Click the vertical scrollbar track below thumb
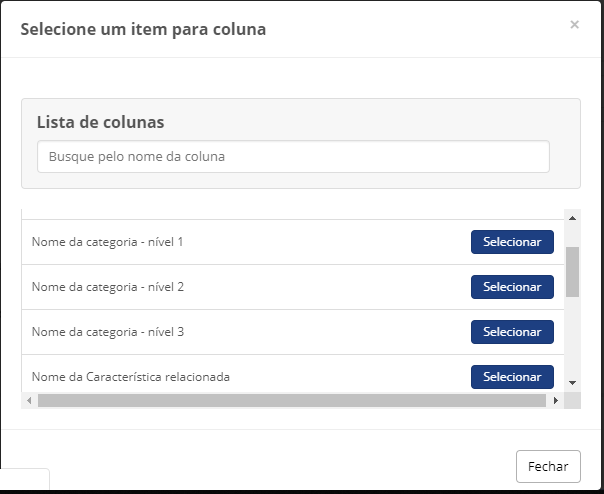 (572, 335)
